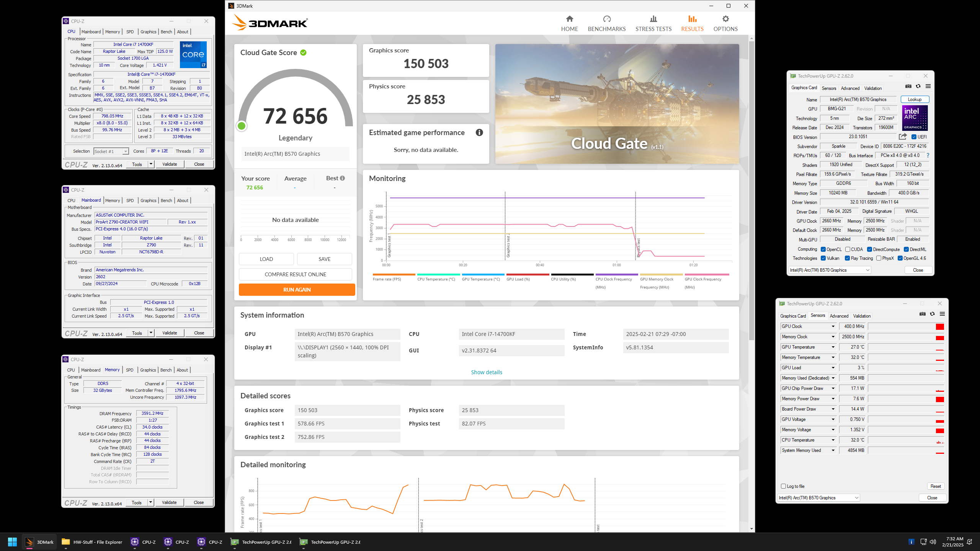Click the estimated game performance info icon
980x551 pixels.
point(479,132)
